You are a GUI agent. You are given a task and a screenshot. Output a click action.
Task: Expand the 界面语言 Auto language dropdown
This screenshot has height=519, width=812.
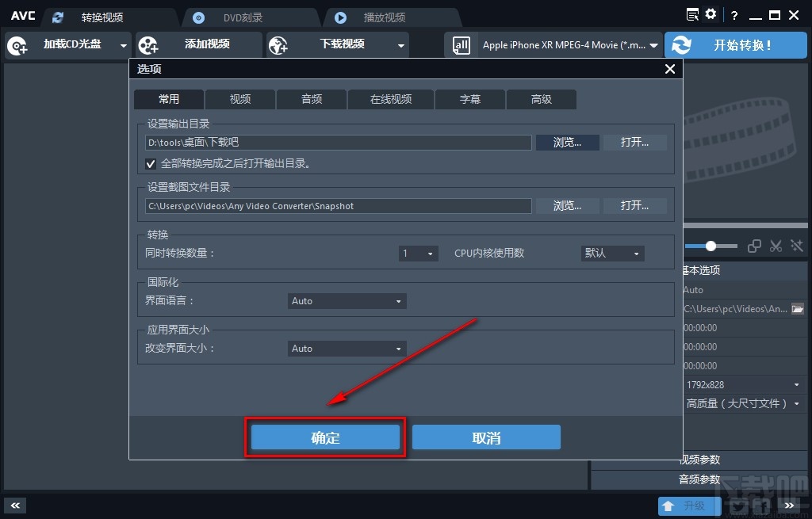click(347, 301)
